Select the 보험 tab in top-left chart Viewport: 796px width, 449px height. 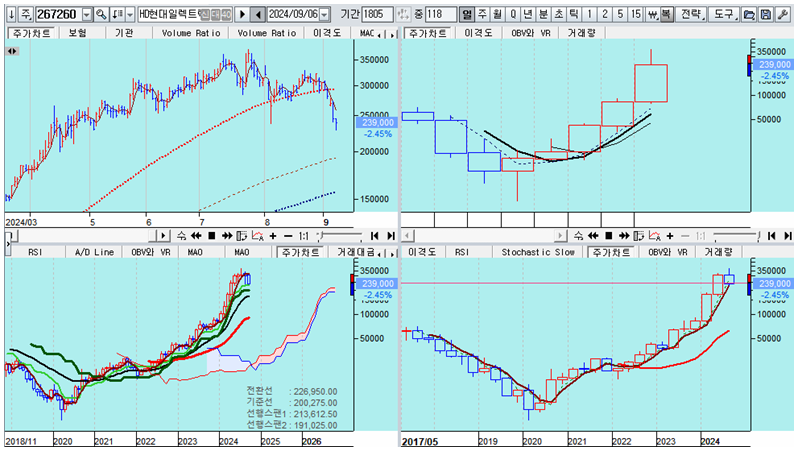click(77, 33)
